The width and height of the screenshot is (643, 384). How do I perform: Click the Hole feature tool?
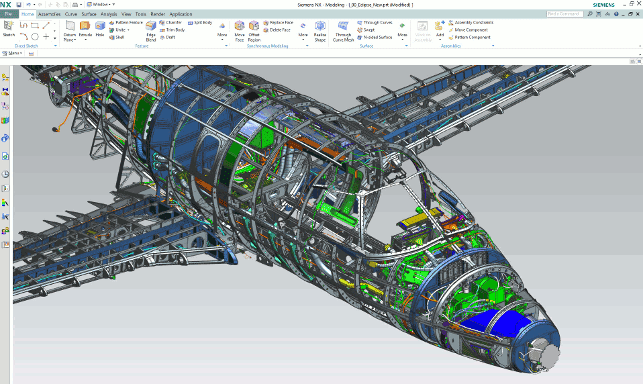[x=100, y=29]
